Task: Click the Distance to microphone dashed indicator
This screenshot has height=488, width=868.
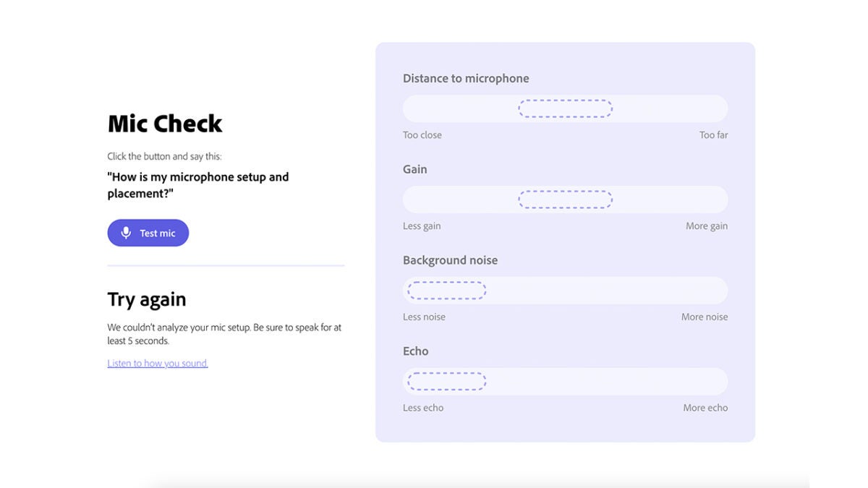Action: click(565, 108)
